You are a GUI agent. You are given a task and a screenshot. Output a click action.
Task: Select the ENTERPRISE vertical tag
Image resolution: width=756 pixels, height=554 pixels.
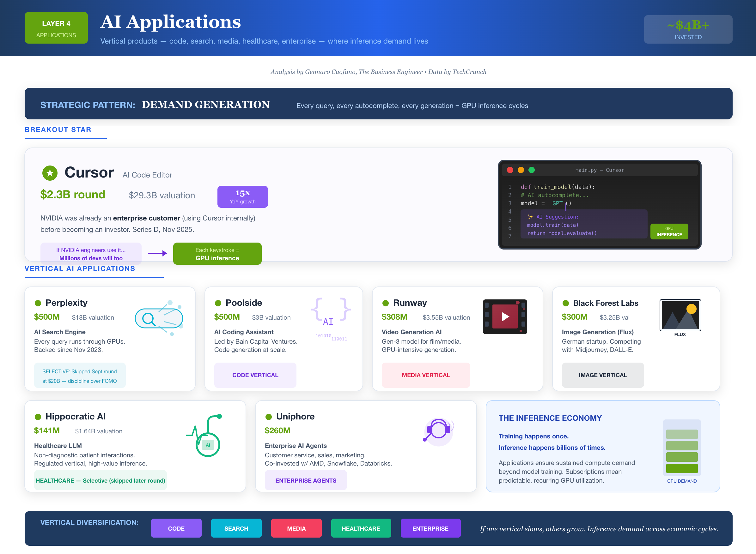click(x=430, y=528)
